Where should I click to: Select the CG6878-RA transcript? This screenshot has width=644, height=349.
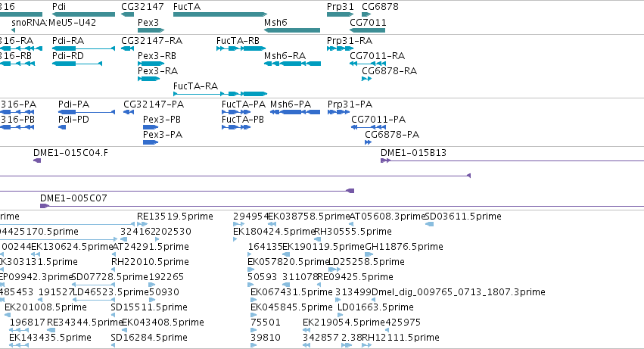point(367,79)
